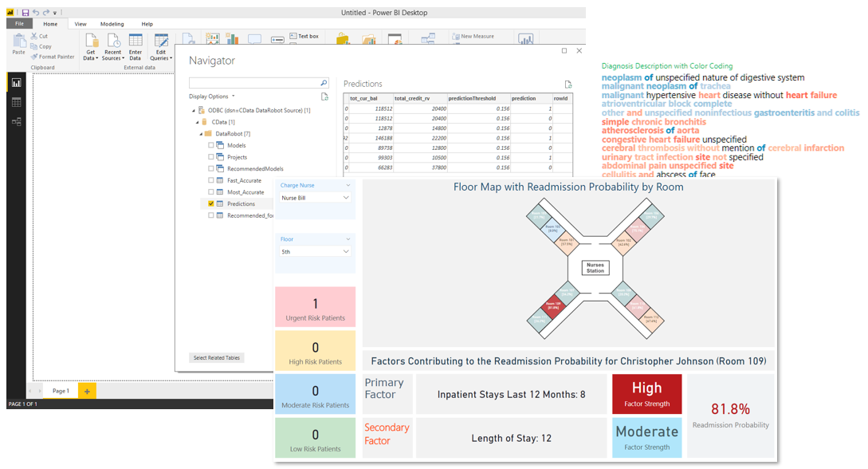Collapse the ODBC CData DataRobot Source node

pos(193,110)
